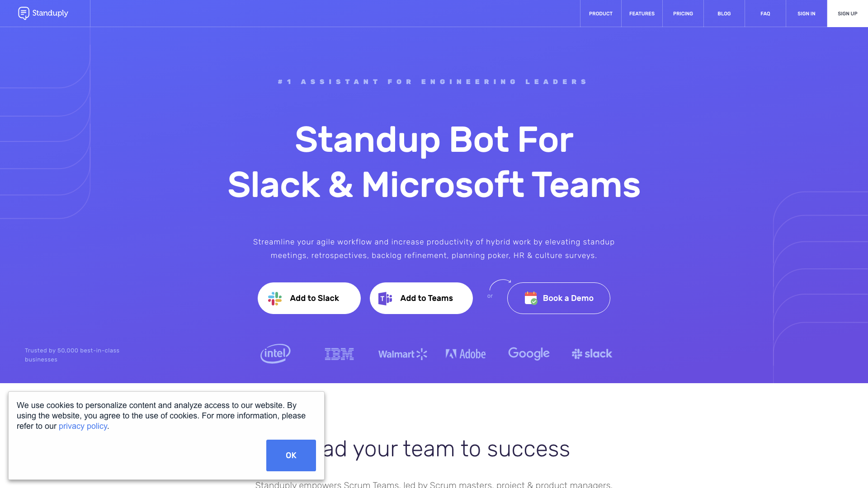This screenshot has height=488, width=868.
Task: Click the BLOG navigation item
Action: (724, 13)
